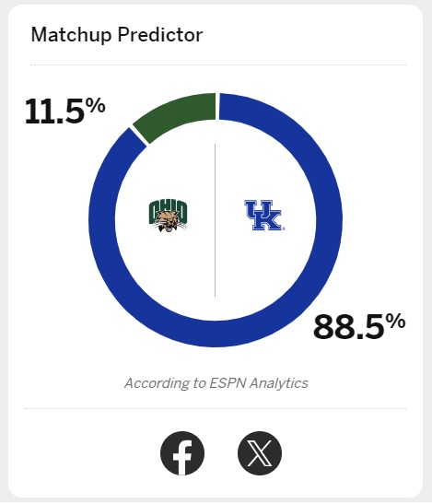Click the 11.5% win probability

click(64, 111)
